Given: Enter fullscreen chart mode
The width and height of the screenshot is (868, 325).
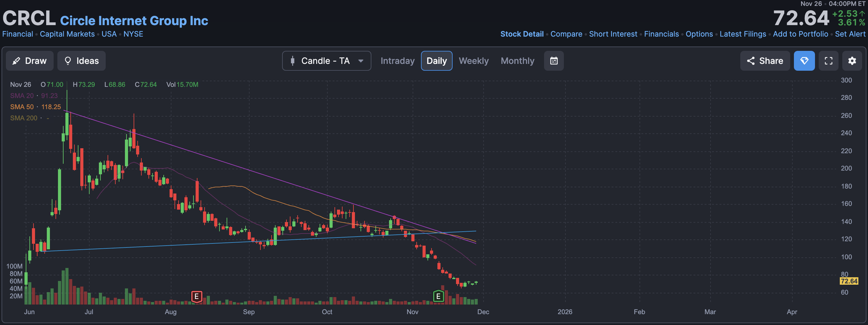Looking at the screenshot, I should point(829,61).
